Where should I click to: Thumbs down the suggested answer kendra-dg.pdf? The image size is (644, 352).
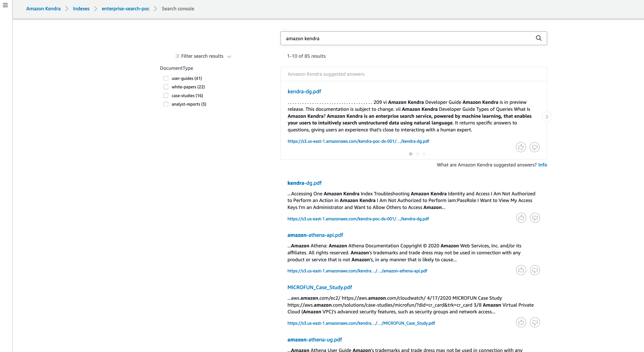[x=535, y=147]
